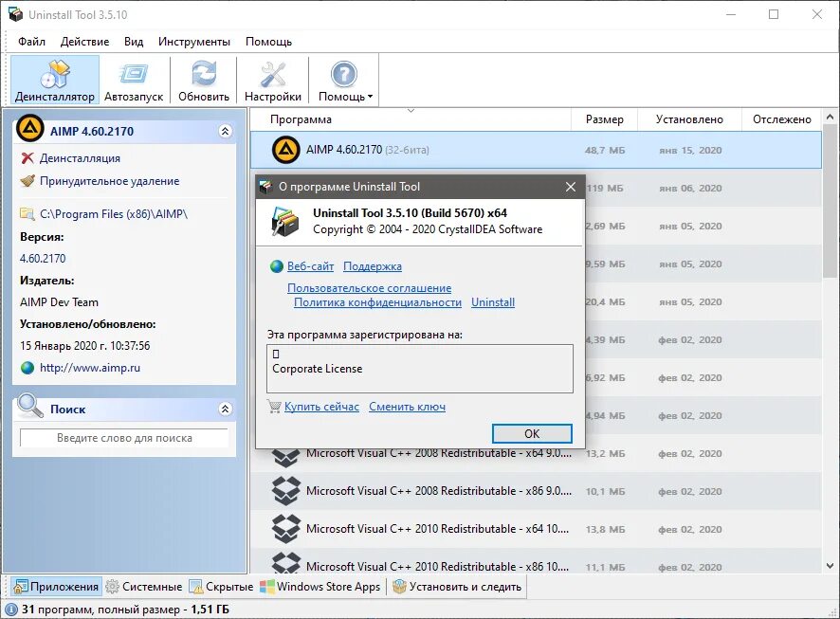Click the vertical scrollbar down arrow
The height and width of the screenshot is (619, 840).
830,566
